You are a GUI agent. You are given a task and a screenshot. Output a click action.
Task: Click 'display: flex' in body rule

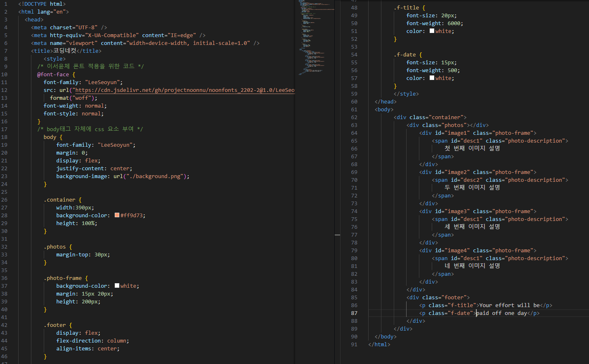click(x=78, y=160)
